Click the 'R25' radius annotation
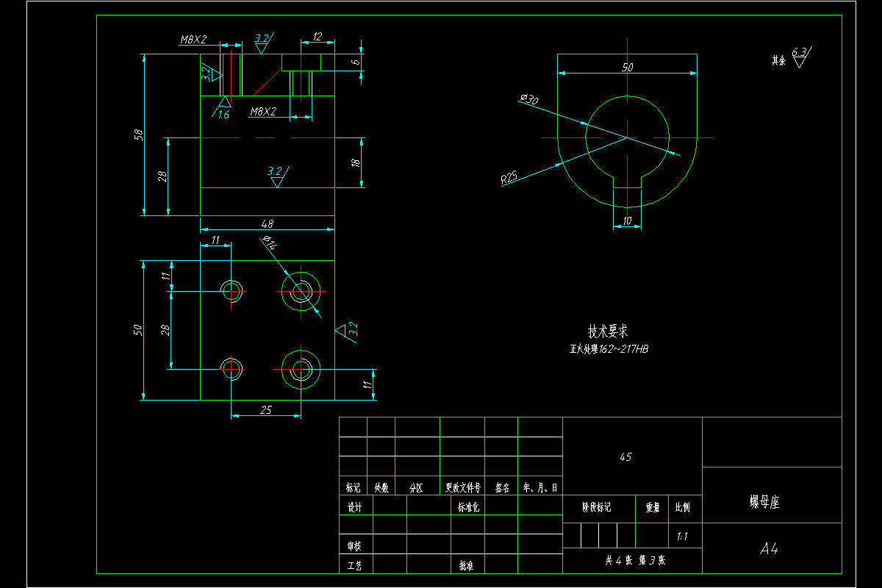Viewport: 882px width, 588px height. 510,178
